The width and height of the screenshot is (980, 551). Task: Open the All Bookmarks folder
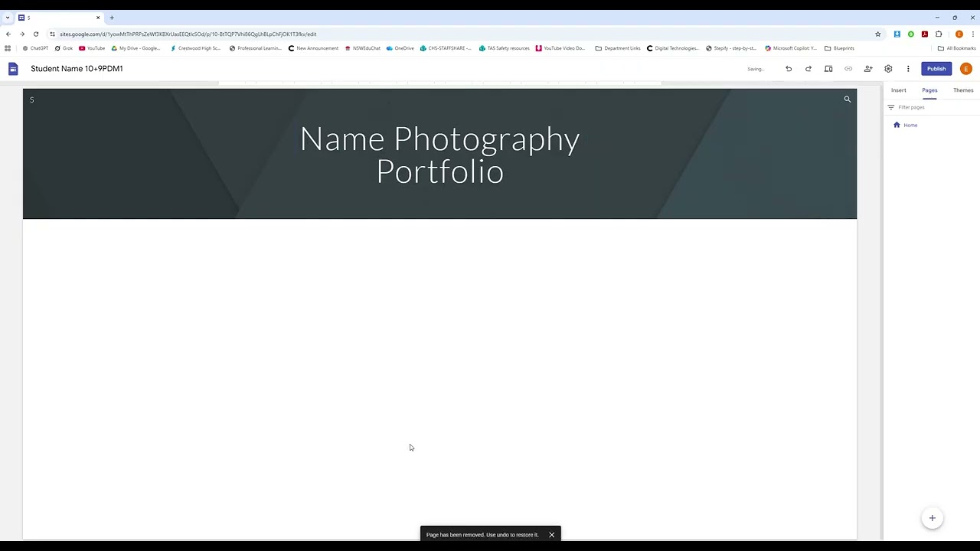957,48
